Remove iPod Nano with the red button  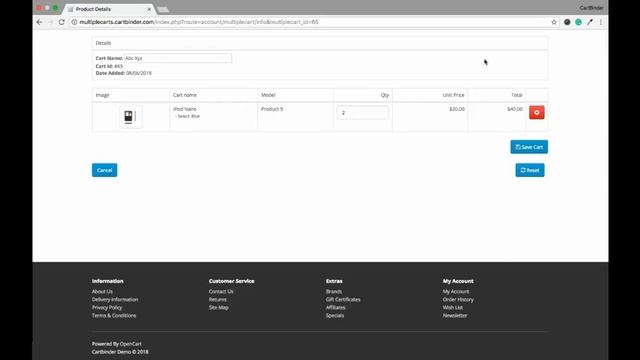click(537, 112)
